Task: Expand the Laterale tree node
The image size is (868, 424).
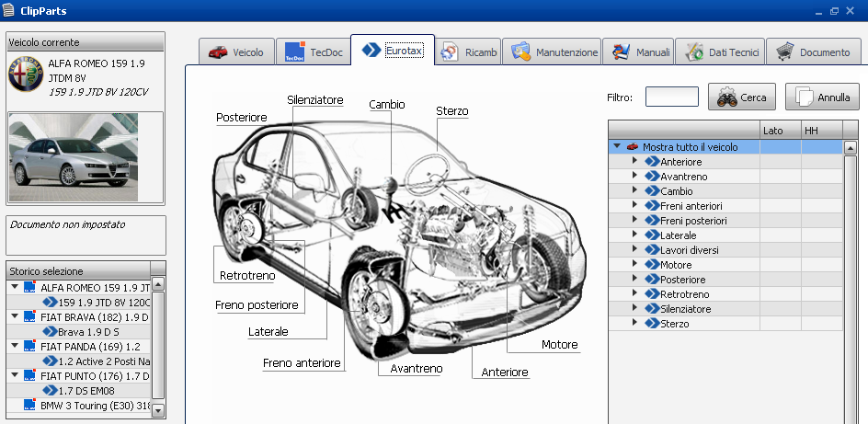Action: (635, 235)
